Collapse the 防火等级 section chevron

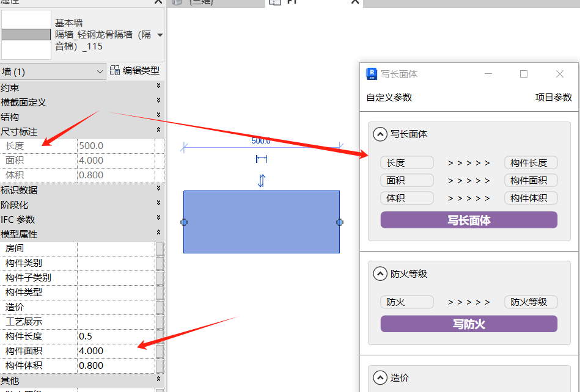pos(380,274)
